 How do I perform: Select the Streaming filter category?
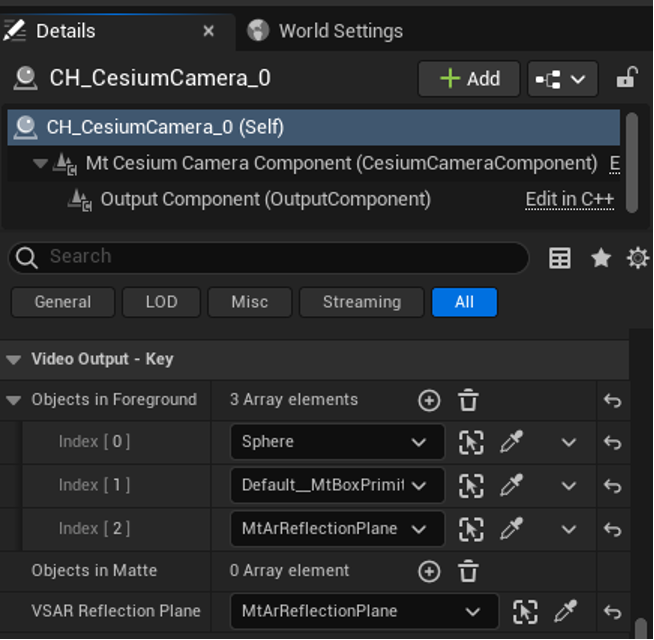pyautogui.click(x=361, y=302)
